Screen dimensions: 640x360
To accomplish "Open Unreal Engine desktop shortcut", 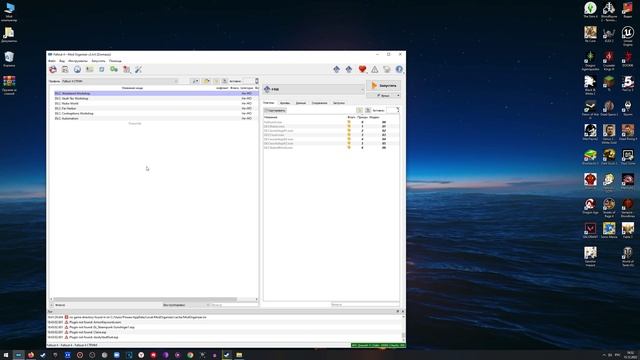I will coord(628,36).
